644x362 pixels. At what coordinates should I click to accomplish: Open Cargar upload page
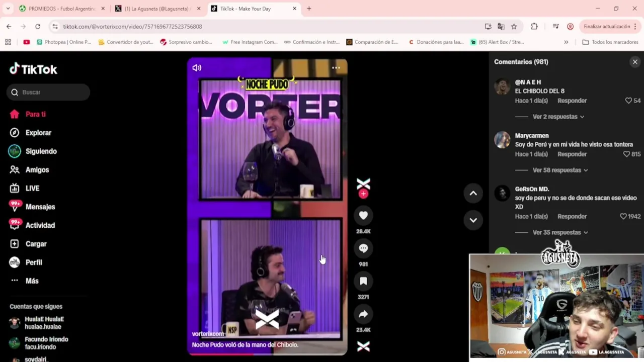pos(28,244)
